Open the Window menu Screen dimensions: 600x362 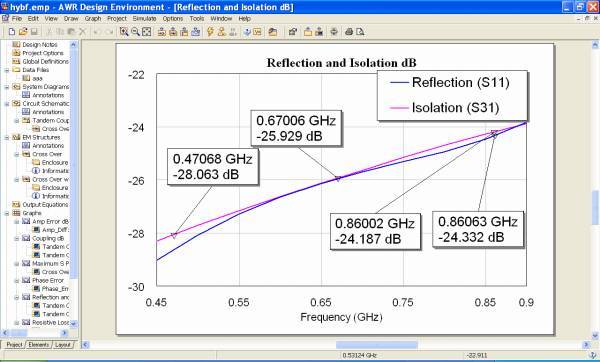point(221,18)
